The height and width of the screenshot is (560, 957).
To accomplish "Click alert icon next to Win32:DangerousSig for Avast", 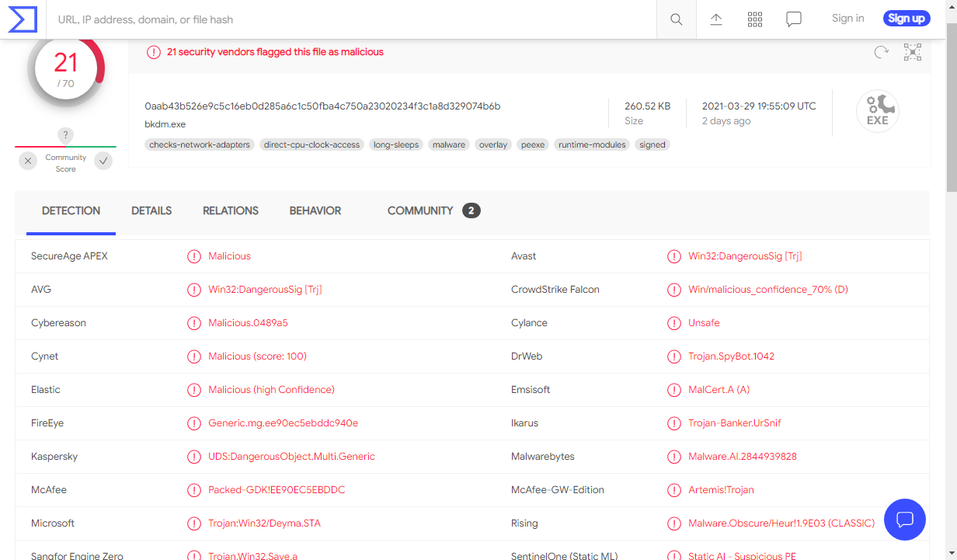I will (x=674, y=256).
